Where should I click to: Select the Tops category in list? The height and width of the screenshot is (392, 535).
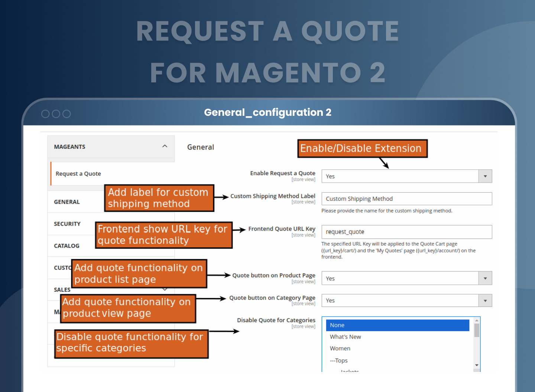(339, 360)
